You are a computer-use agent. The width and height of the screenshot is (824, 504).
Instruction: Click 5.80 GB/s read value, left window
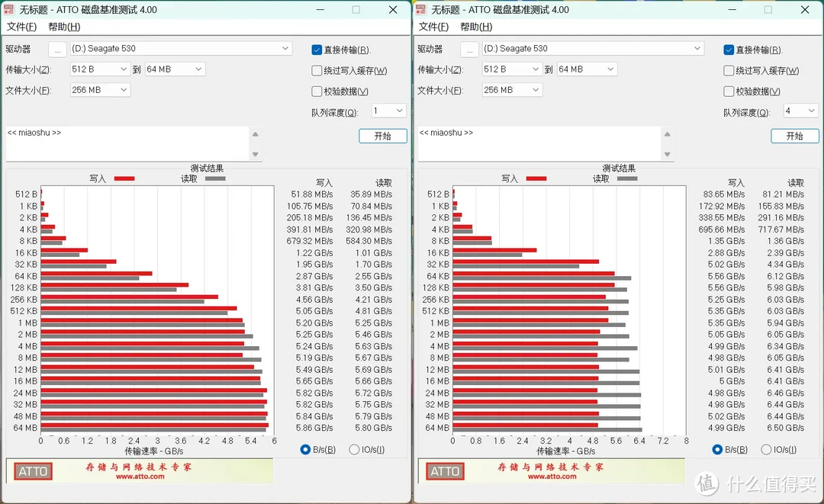(x=374, y=428)
